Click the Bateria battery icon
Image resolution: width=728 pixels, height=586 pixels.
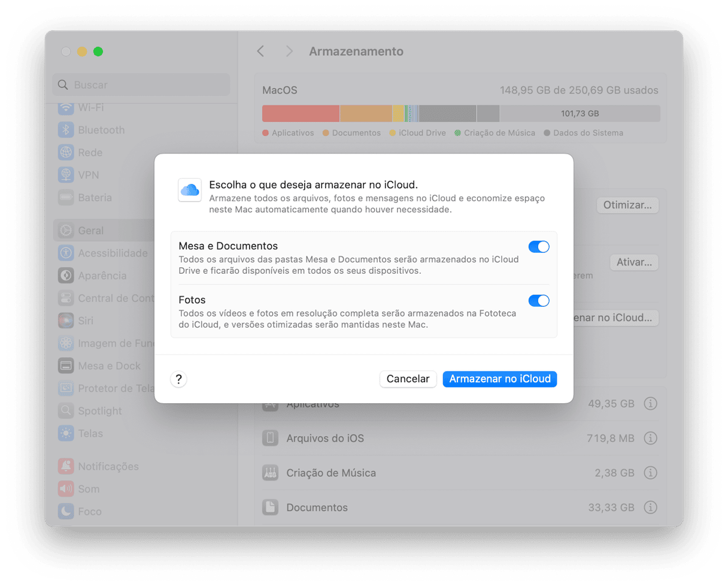click(66, 197)
